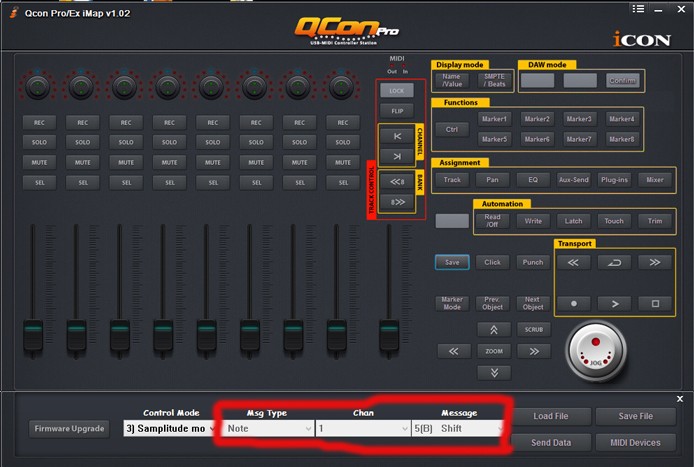Click the Transport play button
The image size is (694, 467).
(x=614, y=304)
